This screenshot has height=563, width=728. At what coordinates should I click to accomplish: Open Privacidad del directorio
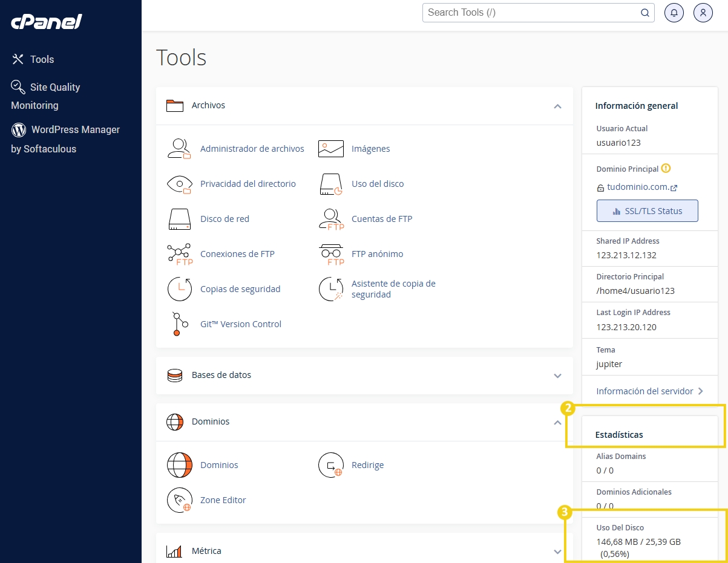249,183
